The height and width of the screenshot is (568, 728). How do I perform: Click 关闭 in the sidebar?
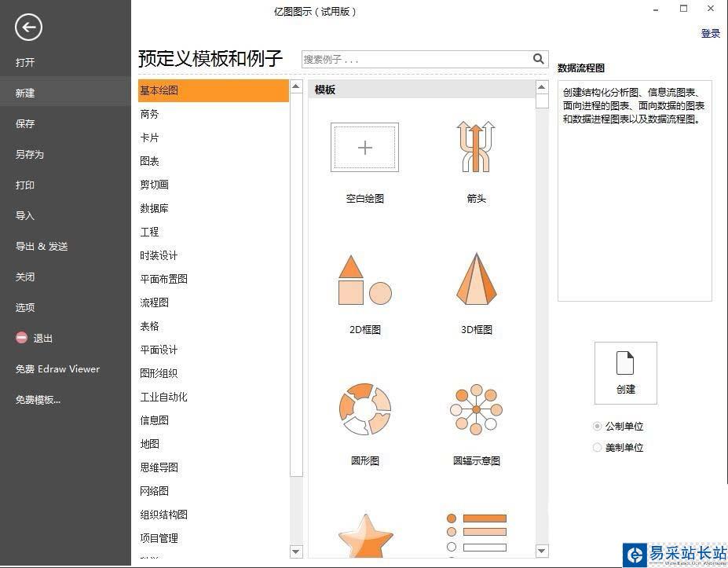click(25, 277)
